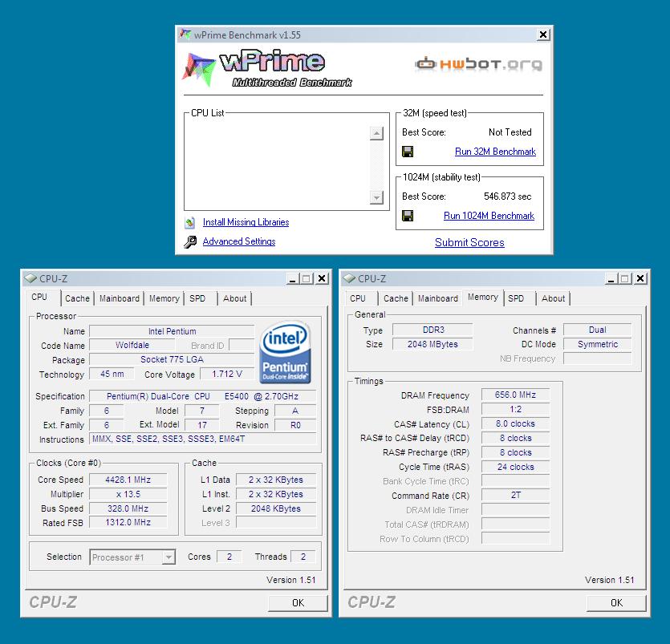Run the 1024M Benchmark
The height and width of the screenshot is (644, 670).
[x=489, y=216]
